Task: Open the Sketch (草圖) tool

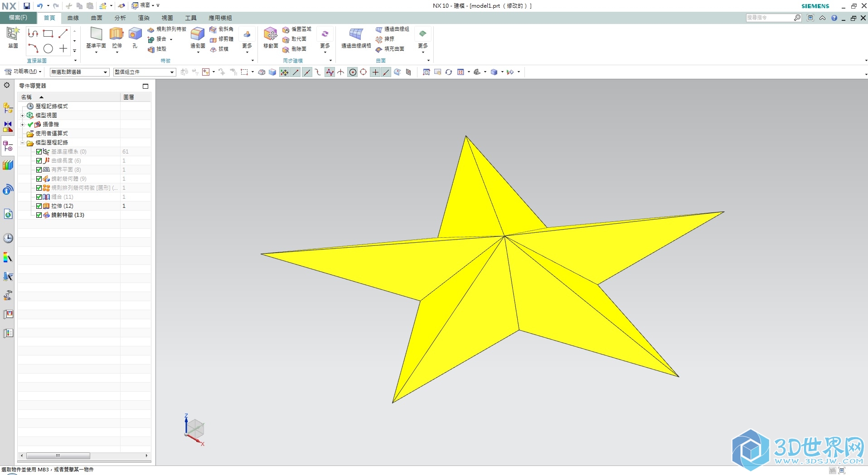Action: point(13,37)
